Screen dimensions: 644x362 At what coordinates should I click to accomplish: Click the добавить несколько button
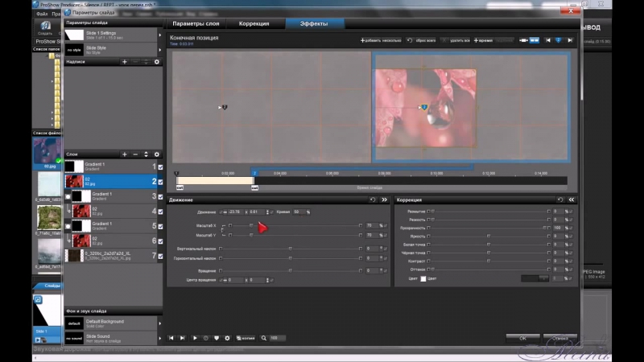pos(381,40)
